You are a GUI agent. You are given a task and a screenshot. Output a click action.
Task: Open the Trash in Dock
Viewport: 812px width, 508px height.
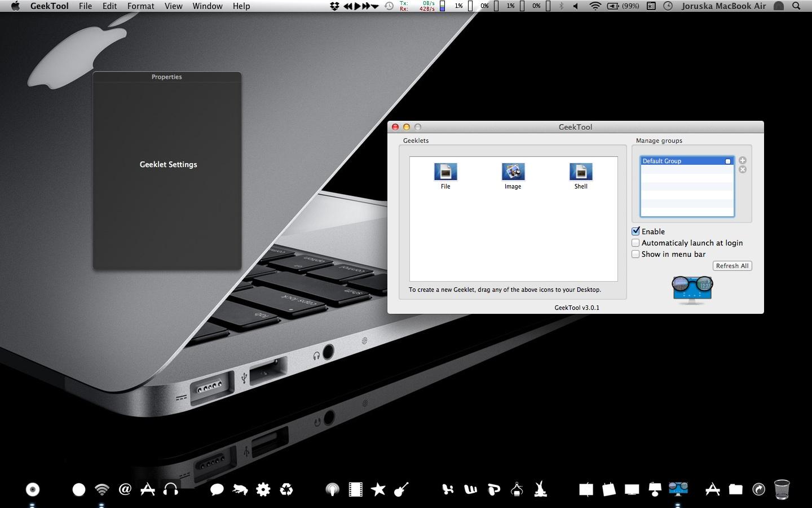point(782,489)
